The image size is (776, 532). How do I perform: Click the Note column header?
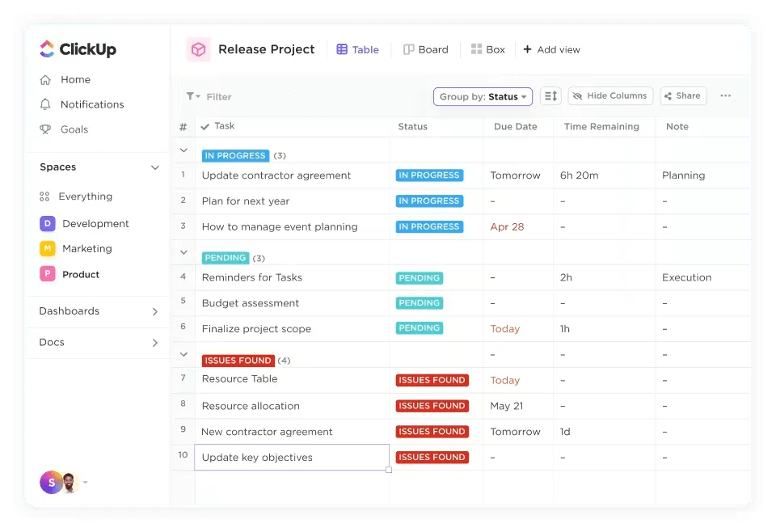[x=677, y=127]
